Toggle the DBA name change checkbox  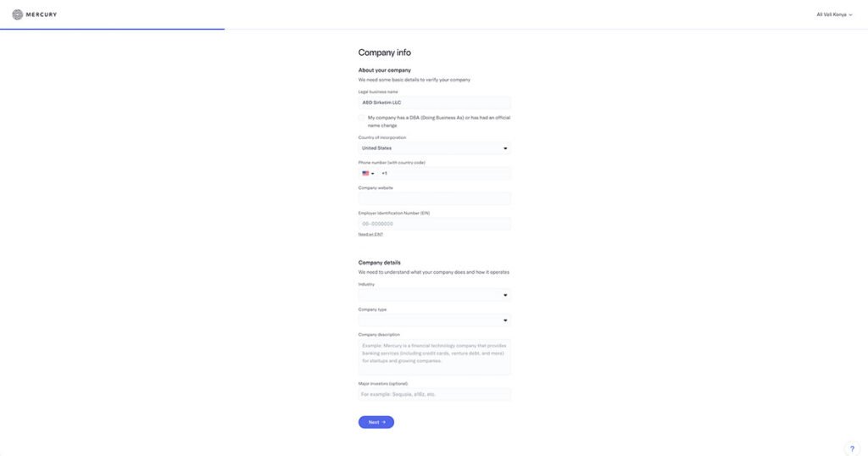pos(362,118)
